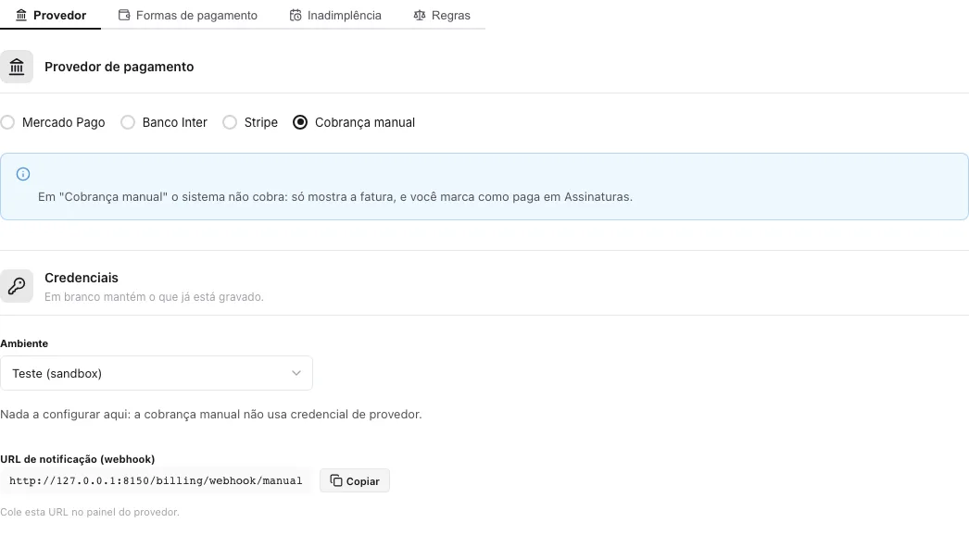The image size is (969, 560).
Task: Click the Credenciais heading
Action: coord(82,278)
